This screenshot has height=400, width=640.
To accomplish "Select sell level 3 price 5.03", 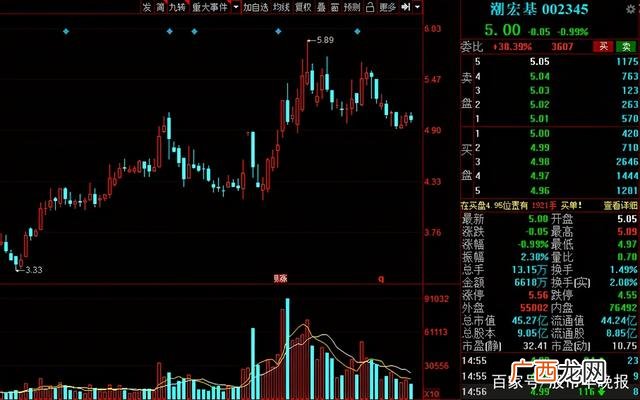I will (x=540, y=90).
